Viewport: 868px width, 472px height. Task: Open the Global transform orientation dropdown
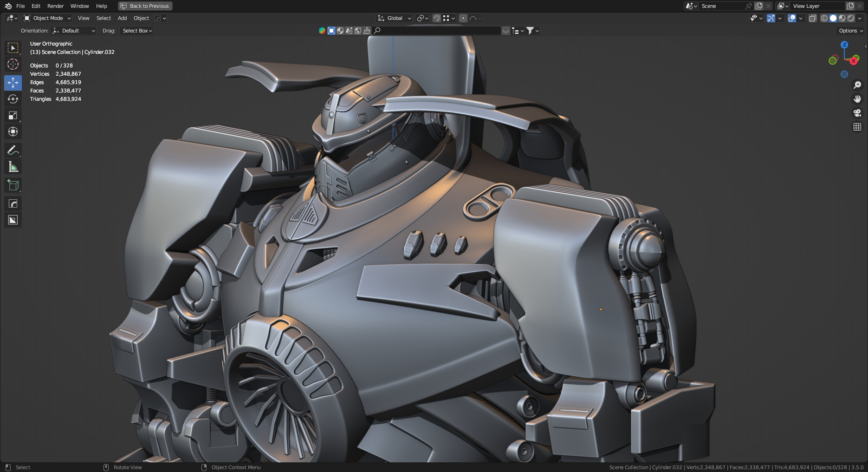click(x=394, y=18)
